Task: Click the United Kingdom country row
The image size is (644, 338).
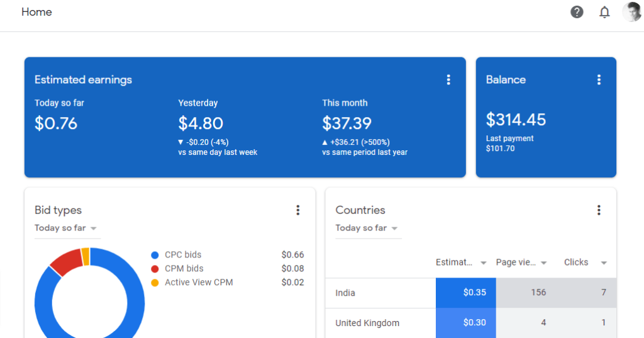Action: 470,323
